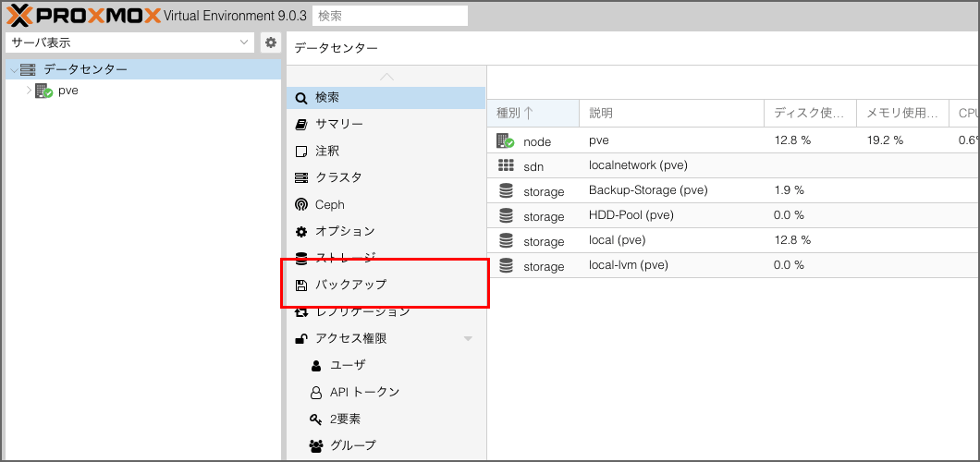Click the node icon in the pve row
The height and width of the screenshot is (462, 980).
coord(505,140)
